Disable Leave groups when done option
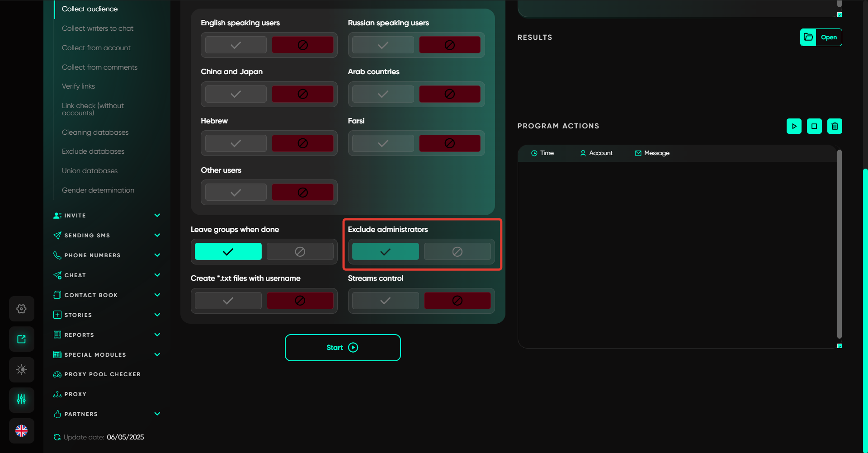This screenshot has width=868, height=453. tap(300, 252)
